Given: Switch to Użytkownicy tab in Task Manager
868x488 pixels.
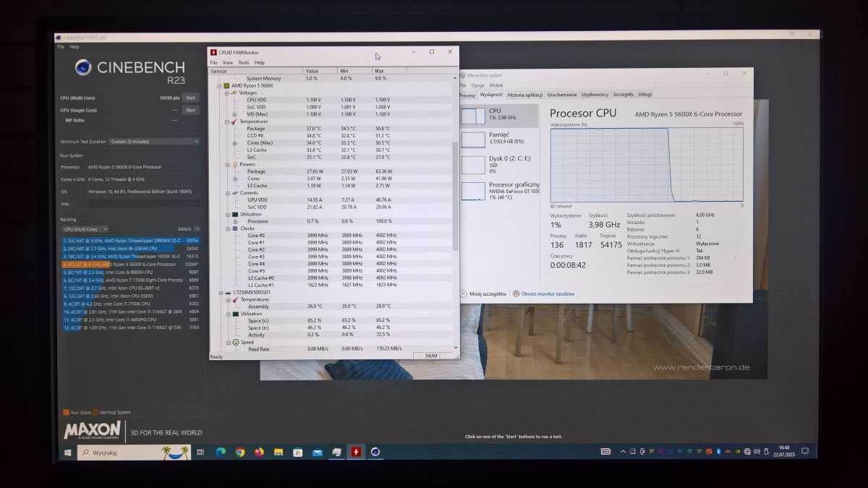Looking at the screenshot, I should pyautogui.click(x=595, y=95).
